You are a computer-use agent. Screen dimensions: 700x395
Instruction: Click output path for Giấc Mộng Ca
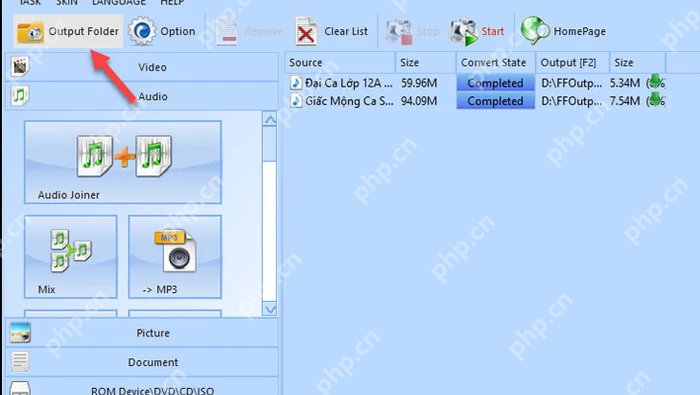[571, 101]
